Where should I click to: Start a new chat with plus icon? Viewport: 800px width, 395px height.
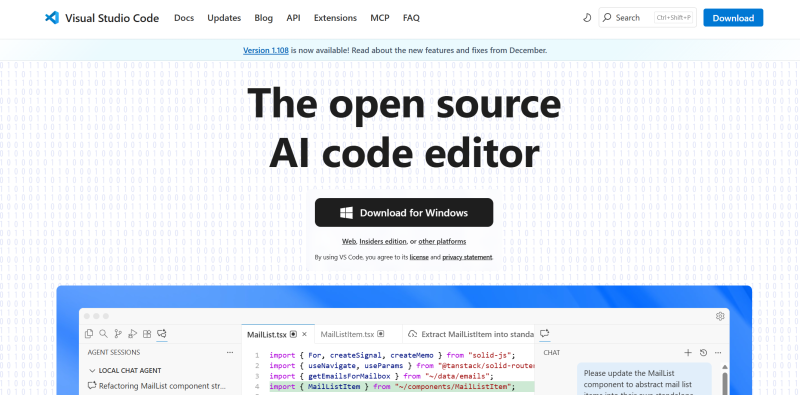pyautogui.click(x=688, y=353)
